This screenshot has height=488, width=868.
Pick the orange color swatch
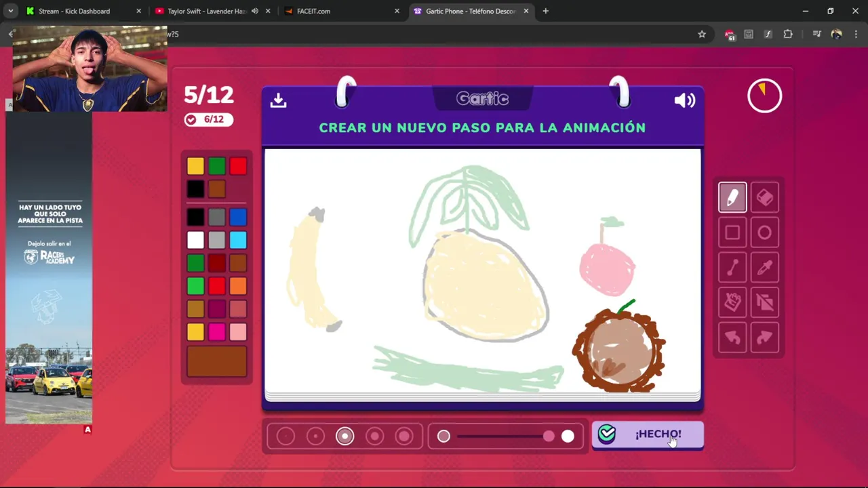[x=238, y=286]
